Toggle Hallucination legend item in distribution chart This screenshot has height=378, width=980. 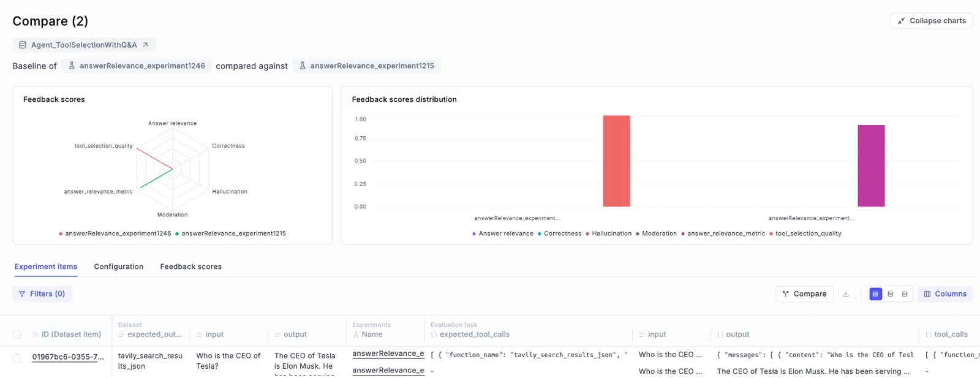[609, 233]
